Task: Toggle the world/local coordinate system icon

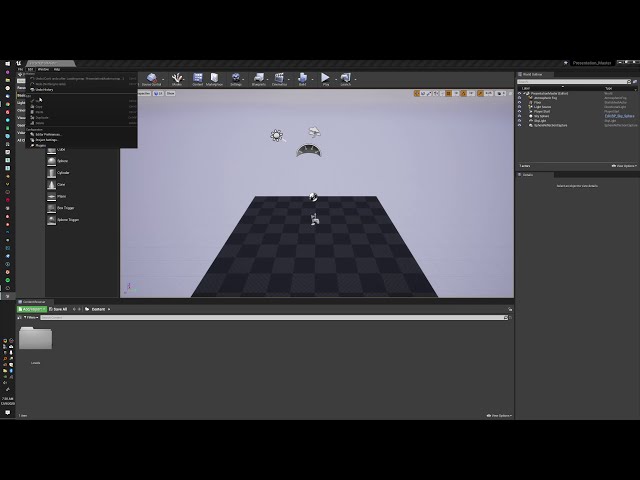Action: 436,93
